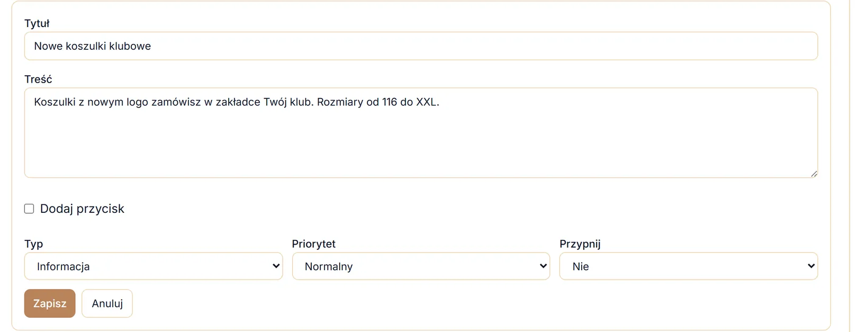Click the chevron arrow on Typ select
This screenshot has height=332, width=868.
pyautogui.click(x=276, y=266)
